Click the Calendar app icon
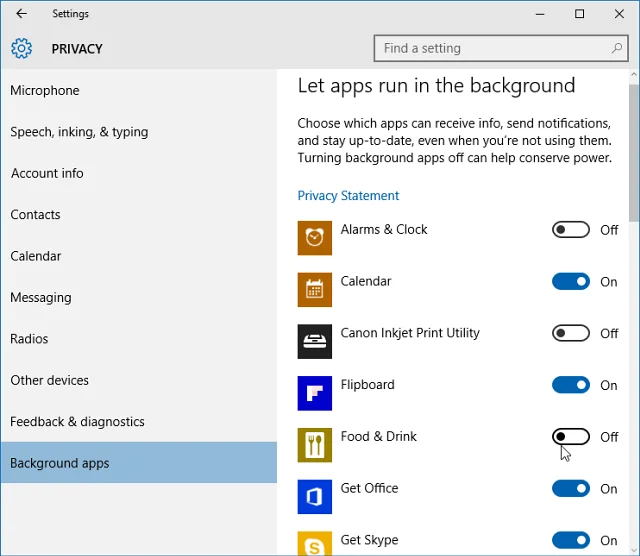This screenshot has height=556, width=640. tap(314, 289)
